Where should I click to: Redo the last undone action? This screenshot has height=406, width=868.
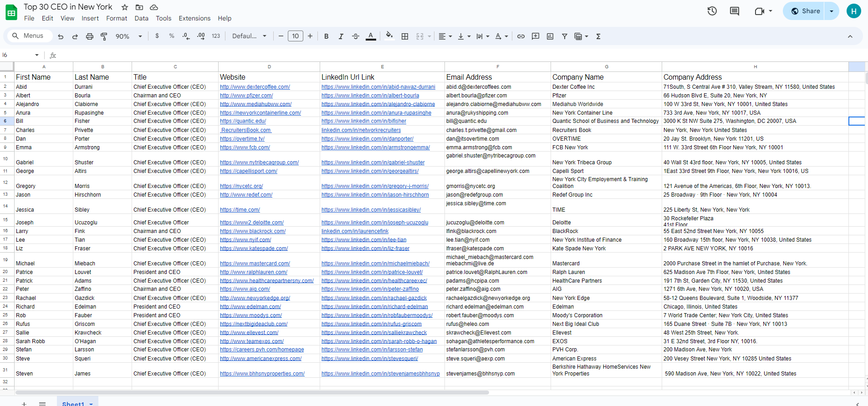[x=75, y=36]
